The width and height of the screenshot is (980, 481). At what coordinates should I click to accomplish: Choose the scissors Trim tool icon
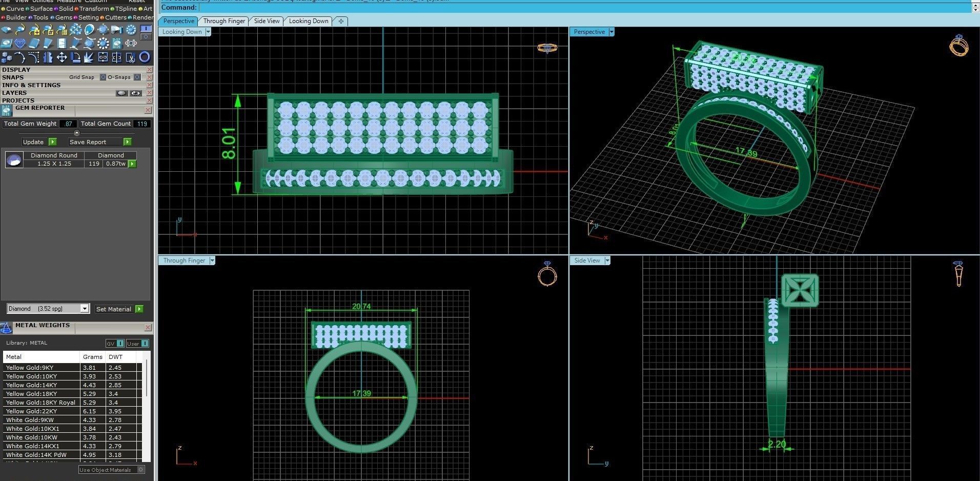tap(131, 57)
